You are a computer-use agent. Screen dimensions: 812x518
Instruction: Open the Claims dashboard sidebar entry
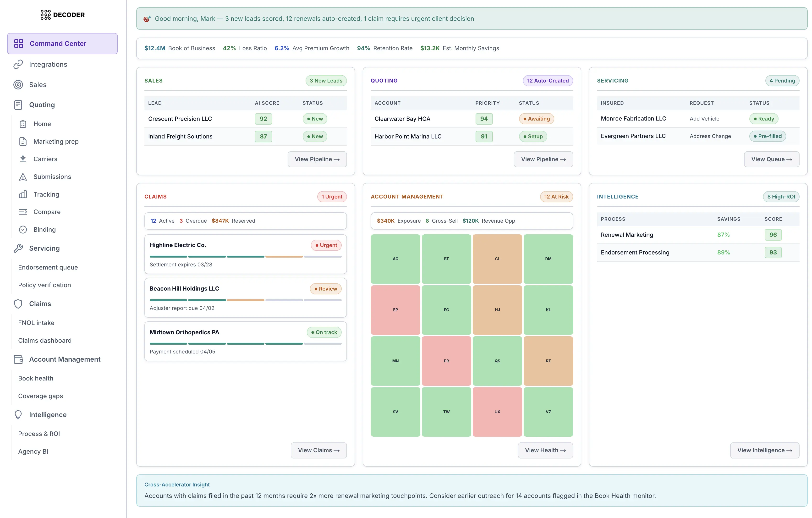(x=44, y=340)
